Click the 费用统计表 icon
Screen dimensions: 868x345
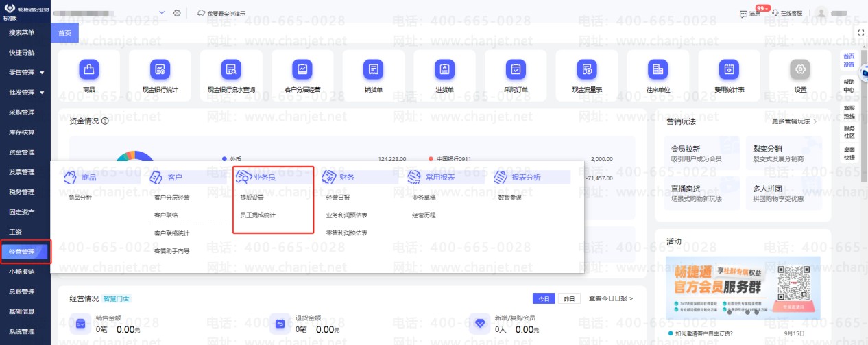point(729,69)
